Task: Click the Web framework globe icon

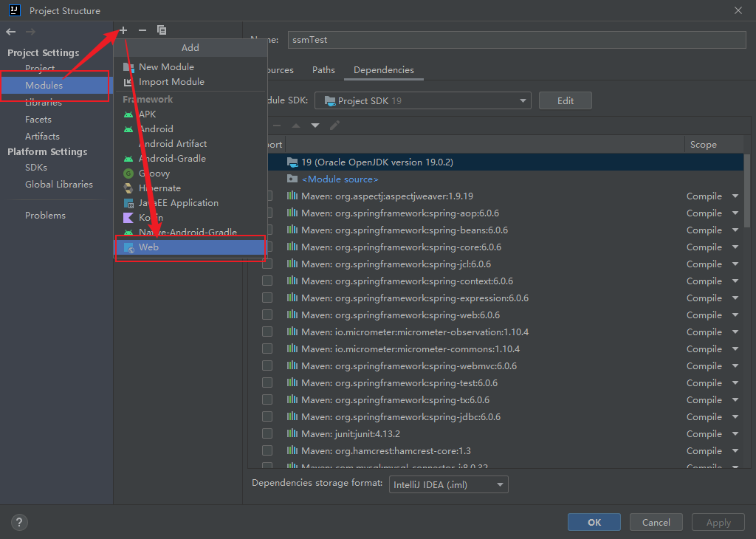Action: pyautogui.click(x=128, y=247)
